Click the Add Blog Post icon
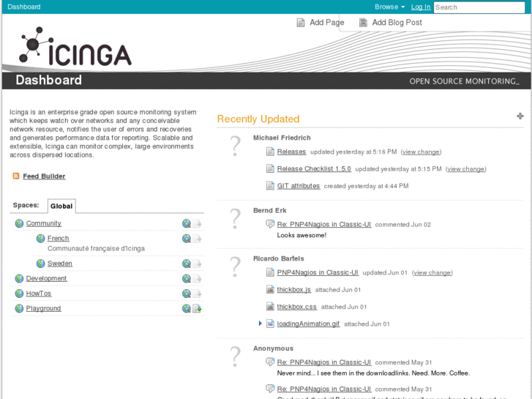Image resolution: width=532 pixels, height=399 pixels. click(x=363, y=23)
